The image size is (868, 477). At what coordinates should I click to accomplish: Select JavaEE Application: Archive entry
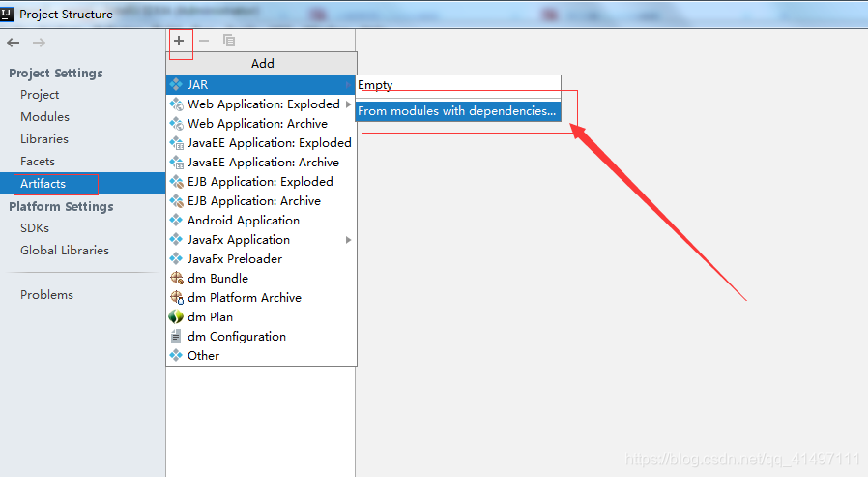coord(261,163)
